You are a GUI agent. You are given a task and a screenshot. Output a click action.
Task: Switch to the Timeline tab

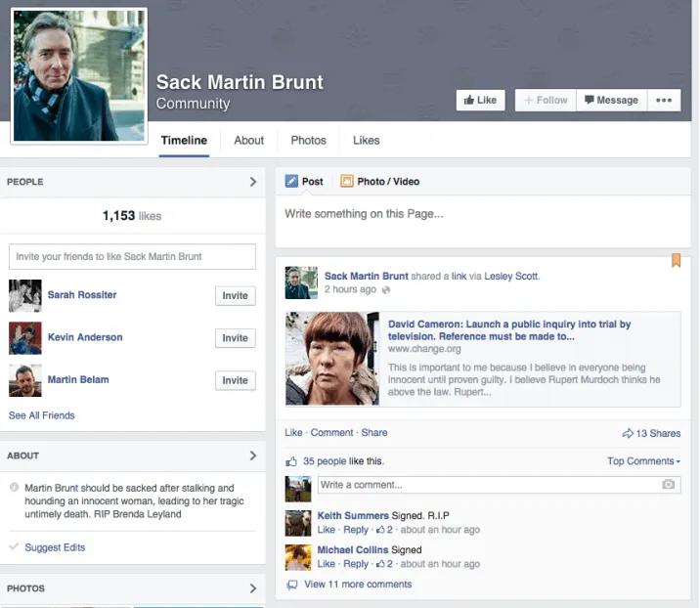(x=184, y=140)
